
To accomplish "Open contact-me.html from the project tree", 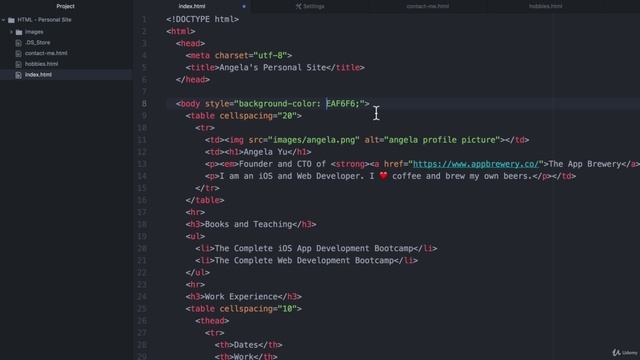I will tap(46, 53).
